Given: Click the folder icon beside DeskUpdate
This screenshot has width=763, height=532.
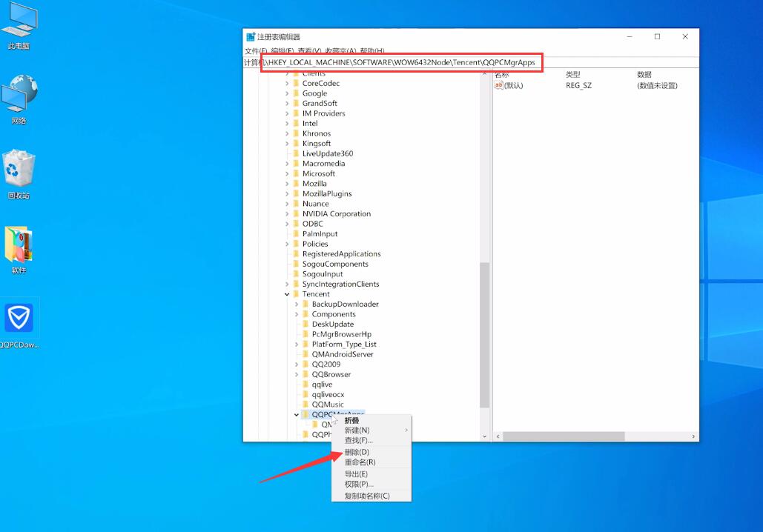Looking at the screenshot, I should 305,324.
